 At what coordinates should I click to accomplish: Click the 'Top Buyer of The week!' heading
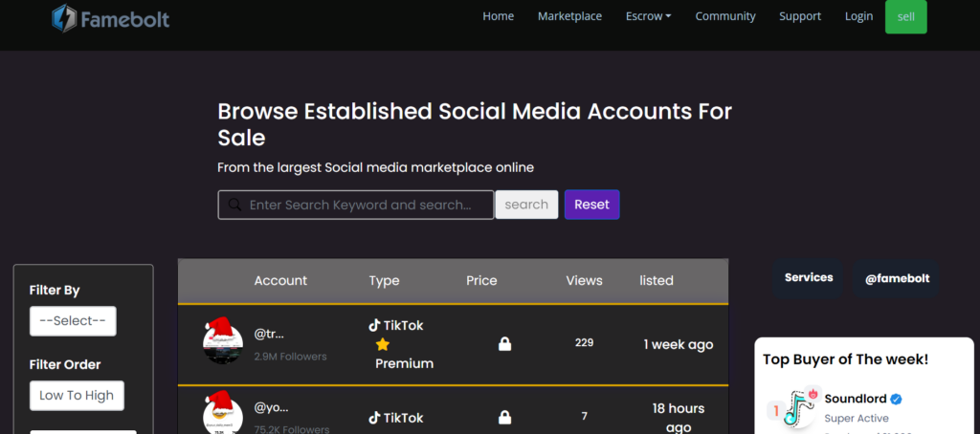tap(846, 359)
